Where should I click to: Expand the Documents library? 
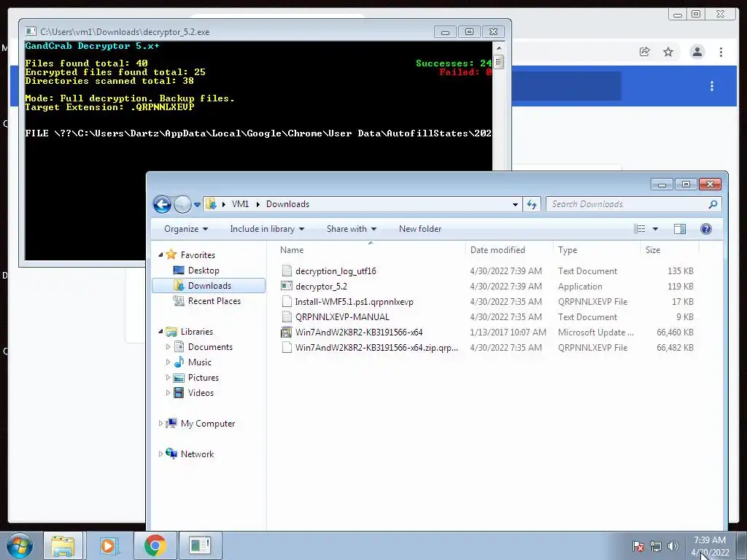click(168, 347)
